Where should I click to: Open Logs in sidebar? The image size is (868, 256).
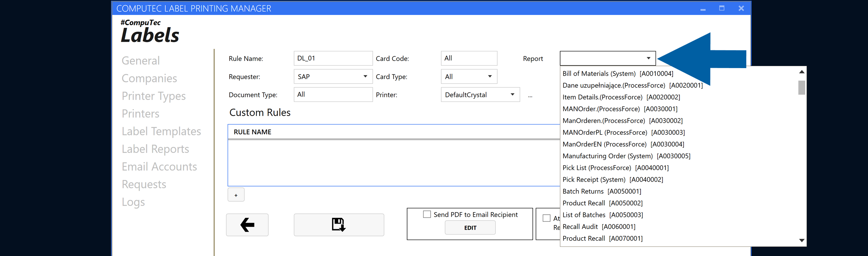click(133, 202)
